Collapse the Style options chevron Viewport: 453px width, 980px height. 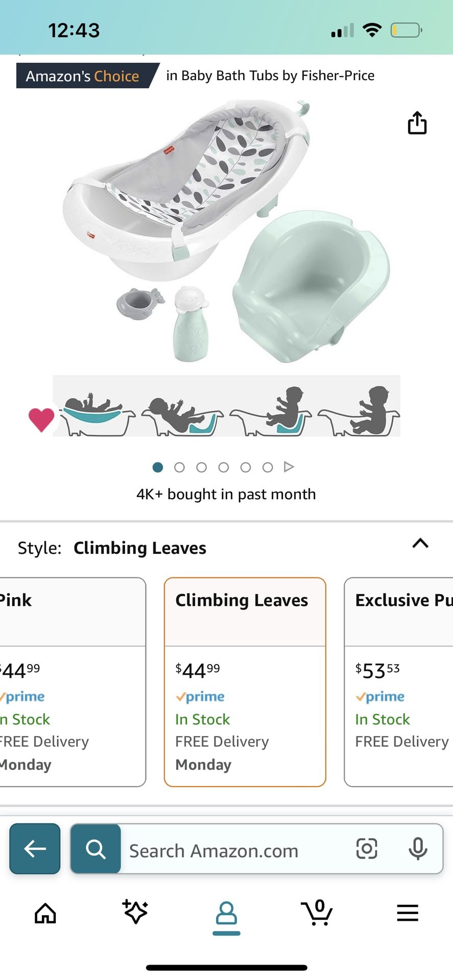click(420, 544)
